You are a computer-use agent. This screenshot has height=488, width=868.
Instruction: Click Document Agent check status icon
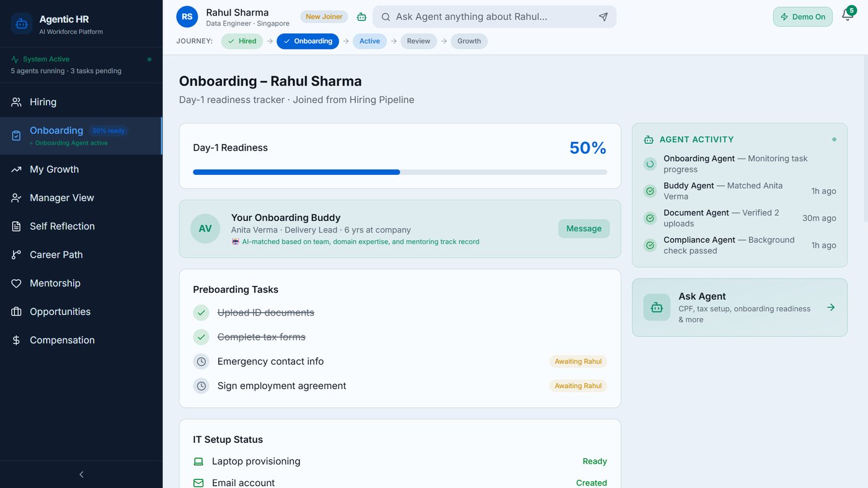[650, 218]
